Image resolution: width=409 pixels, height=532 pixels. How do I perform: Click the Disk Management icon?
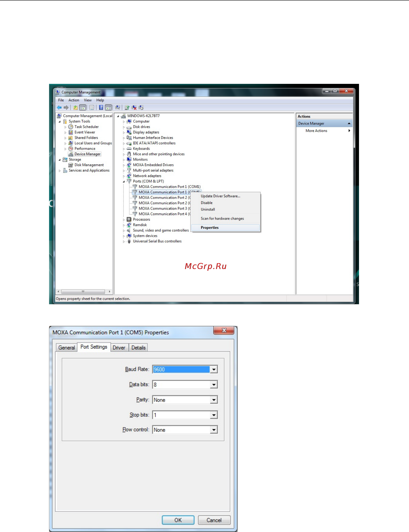71,165
